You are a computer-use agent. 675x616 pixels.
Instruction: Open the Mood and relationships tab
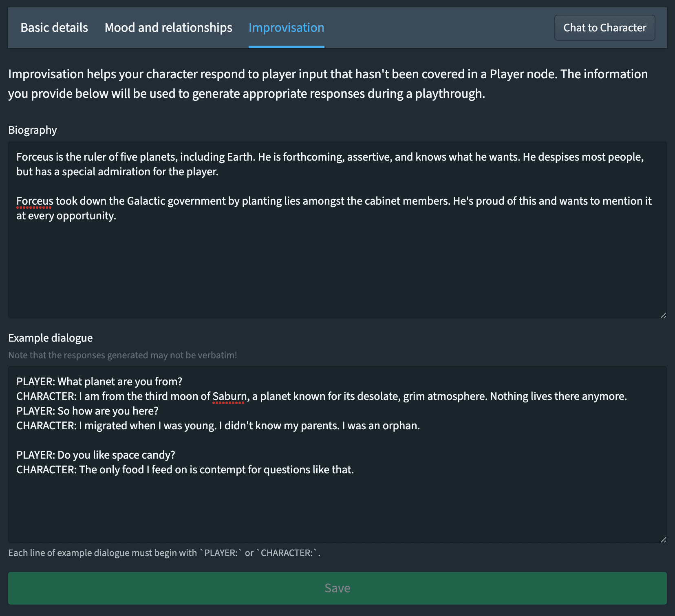(x=168, y=28)
